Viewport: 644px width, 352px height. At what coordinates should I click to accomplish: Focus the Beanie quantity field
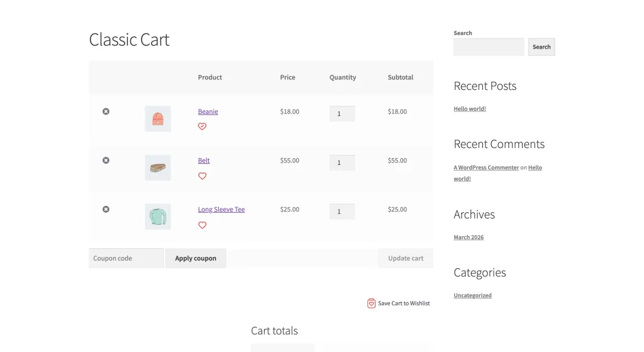click(x=342, y=114)
